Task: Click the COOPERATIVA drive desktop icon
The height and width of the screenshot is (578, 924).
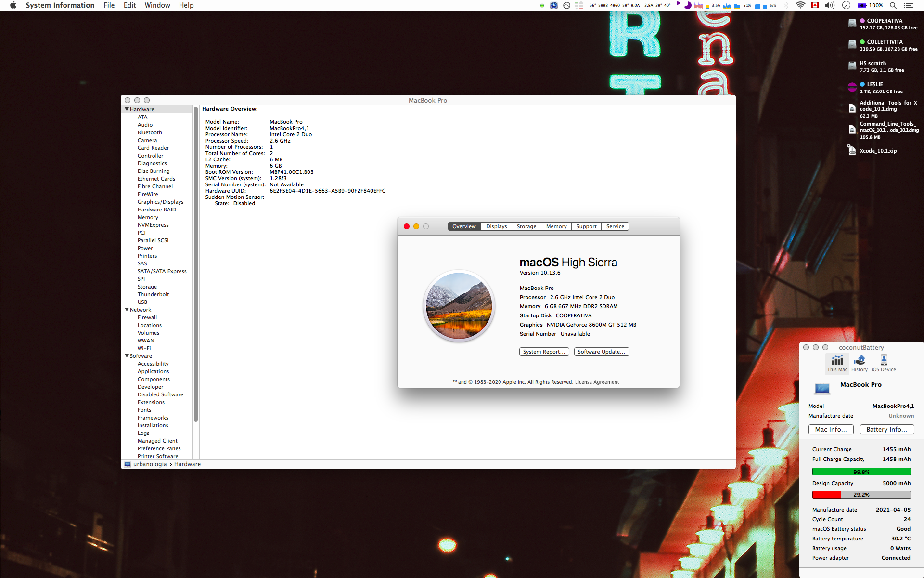Action: (x=852, y=23)
